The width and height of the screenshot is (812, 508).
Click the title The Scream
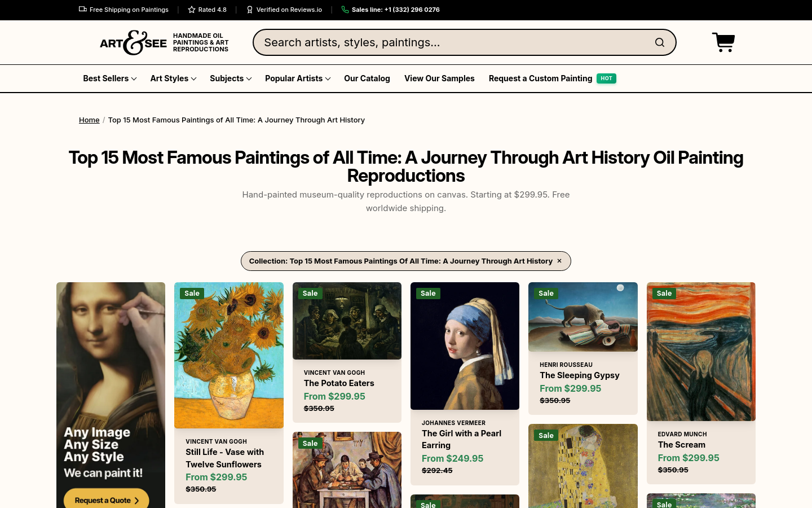(682, 445)
